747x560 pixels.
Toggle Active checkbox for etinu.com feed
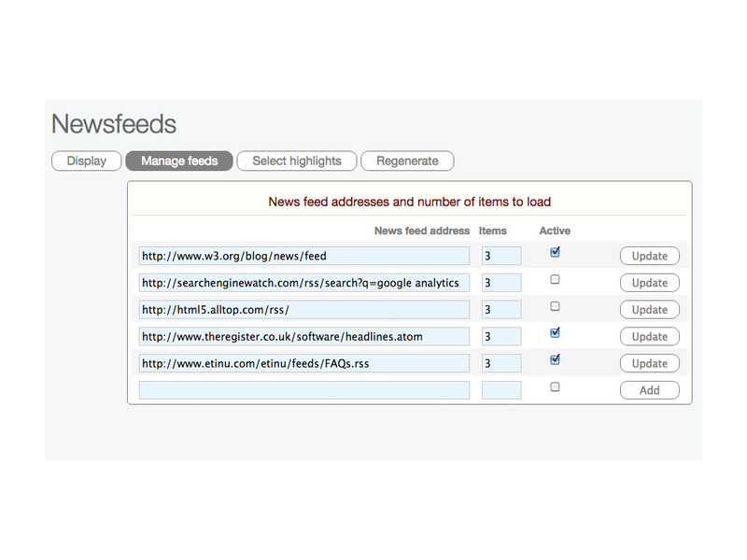tap(555, 359)
